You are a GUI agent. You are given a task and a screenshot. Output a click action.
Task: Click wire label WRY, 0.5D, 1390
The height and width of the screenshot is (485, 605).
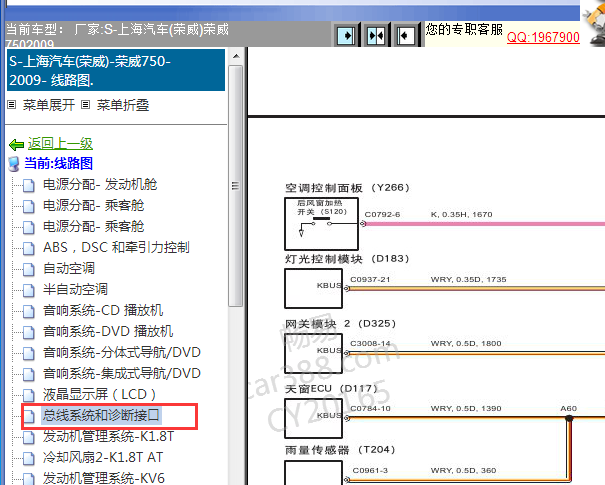pyautogui.click(x=466, y=408)
